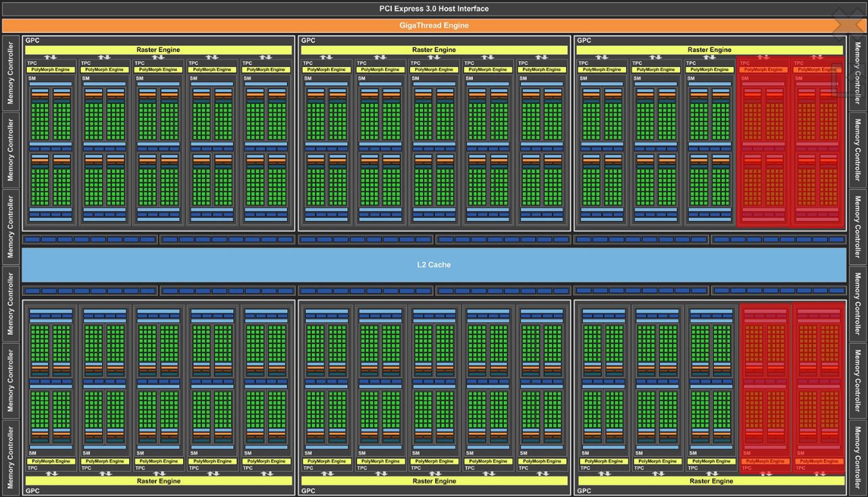Image resolution: width=868 pixels, height=497 pixels.
Task: Click the GPC label of top-middle cluster
Action: click(308, 41)
